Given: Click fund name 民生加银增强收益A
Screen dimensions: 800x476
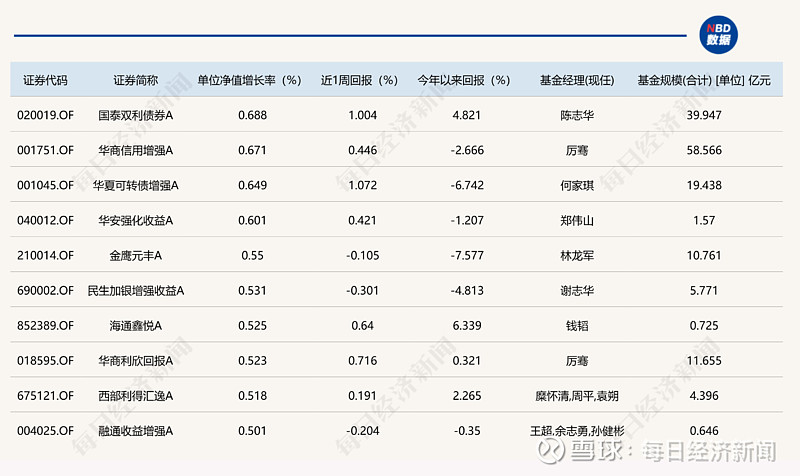Looking at the screenshot, I should pyautogui.click(x=136, y=291).
